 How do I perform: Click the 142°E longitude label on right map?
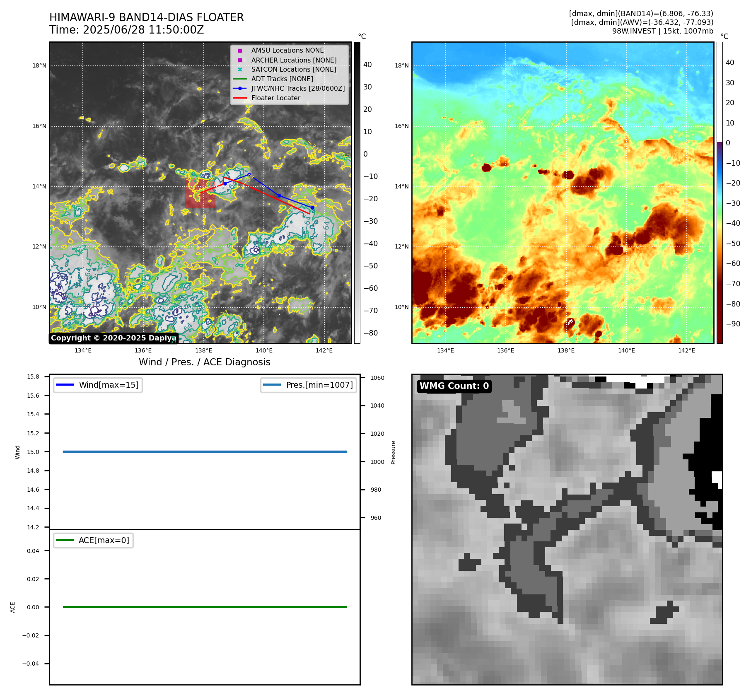coord(686,350)
